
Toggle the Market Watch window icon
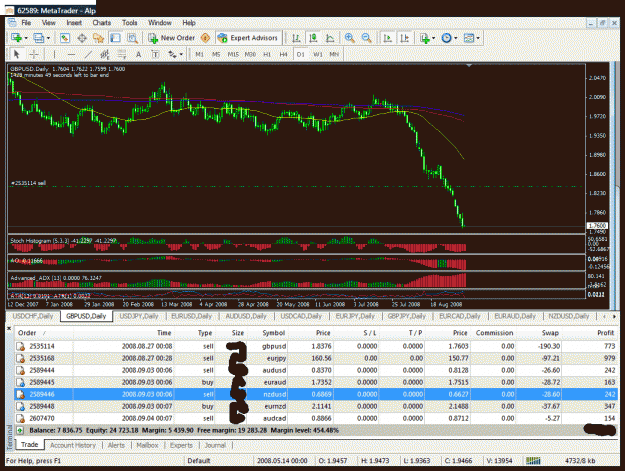pos(65,38)
